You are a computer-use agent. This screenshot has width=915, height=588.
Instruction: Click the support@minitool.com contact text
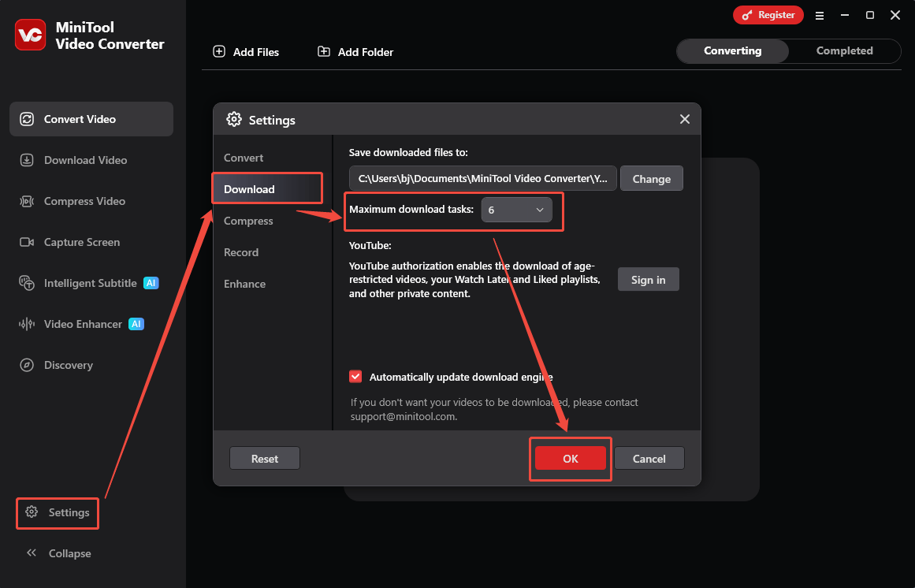[x=404, y=416]
